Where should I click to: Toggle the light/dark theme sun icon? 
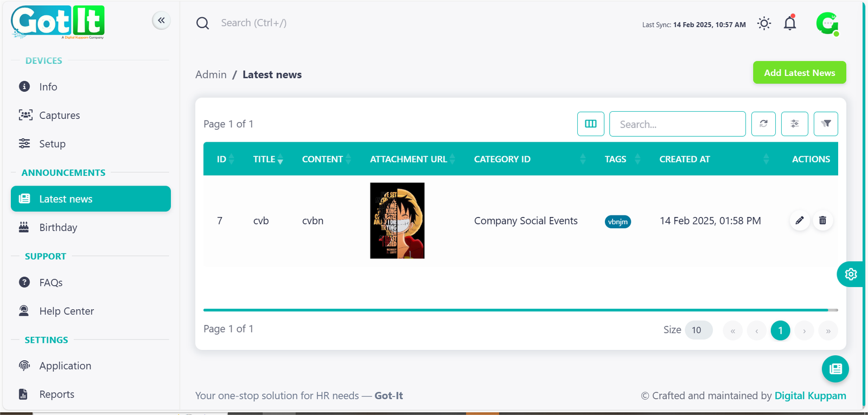point(764,23)
